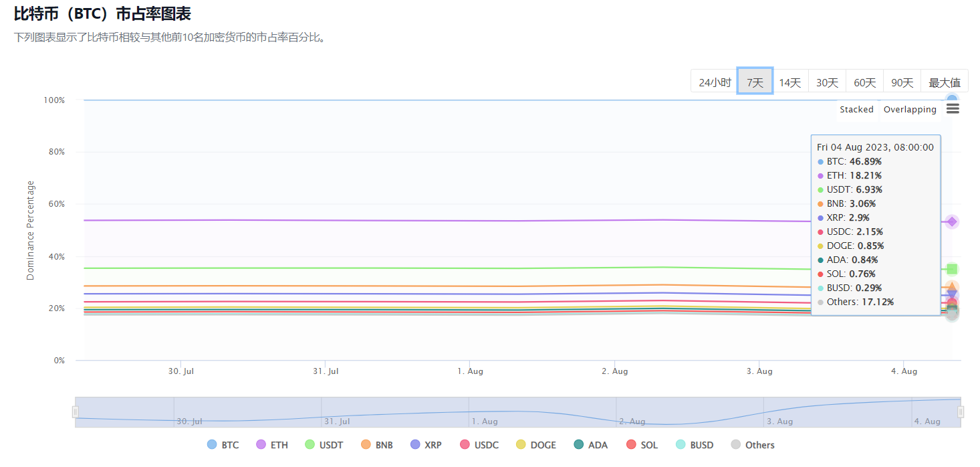
Task: Switch chart to Stacked view
Action: click(x=856, y=110)
